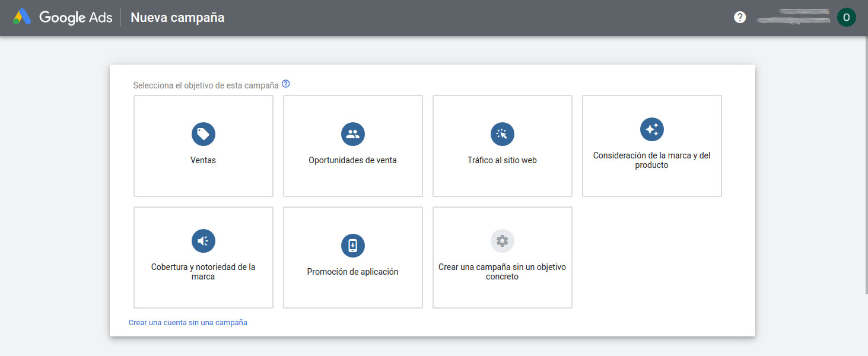Click the Tráfico al sitio web cursor icon
This screenshot has width=868, height=356.
[503, 134]
